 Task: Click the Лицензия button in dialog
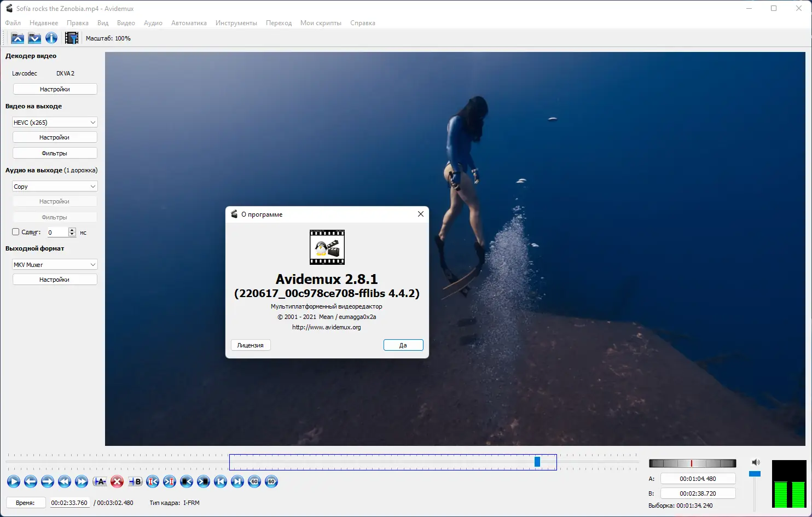[251, 345]
